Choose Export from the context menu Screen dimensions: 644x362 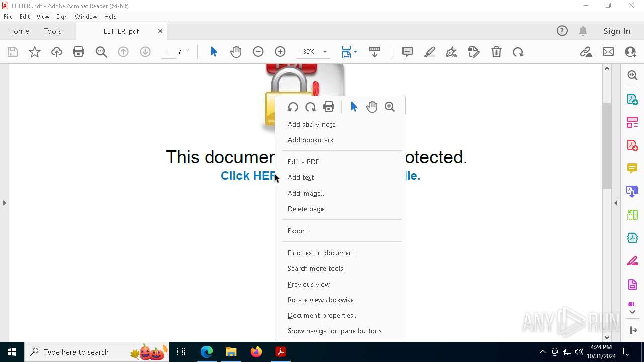point(340,231)
